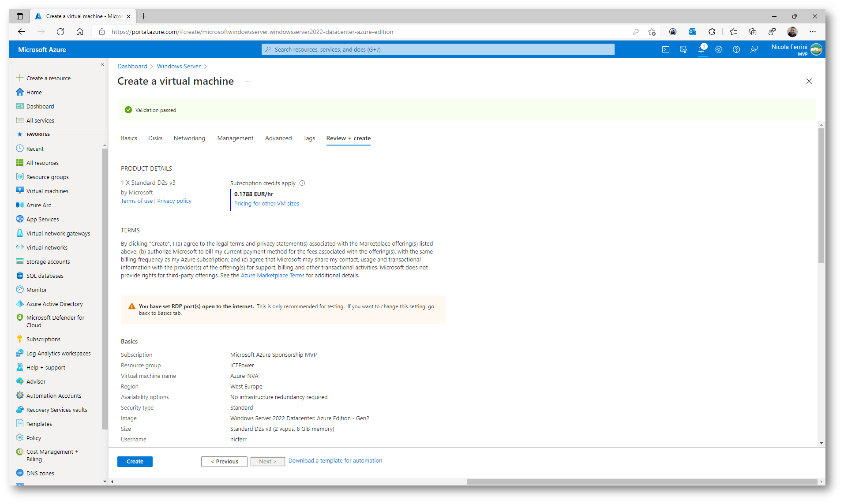
Task: Open the Help question mark icon
Action: tap(736, 49)
